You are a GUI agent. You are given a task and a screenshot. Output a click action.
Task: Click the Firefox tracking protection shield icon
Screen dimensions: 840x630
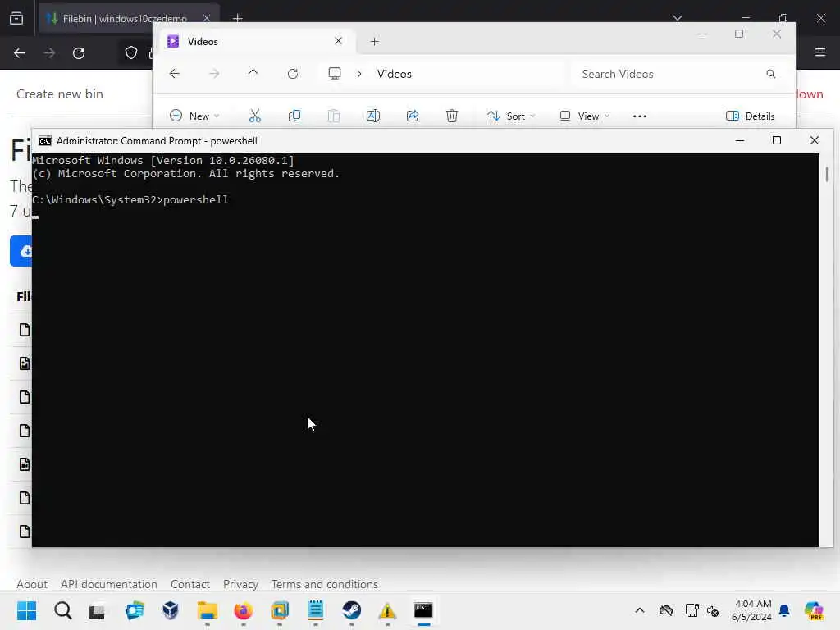point(130,52)
